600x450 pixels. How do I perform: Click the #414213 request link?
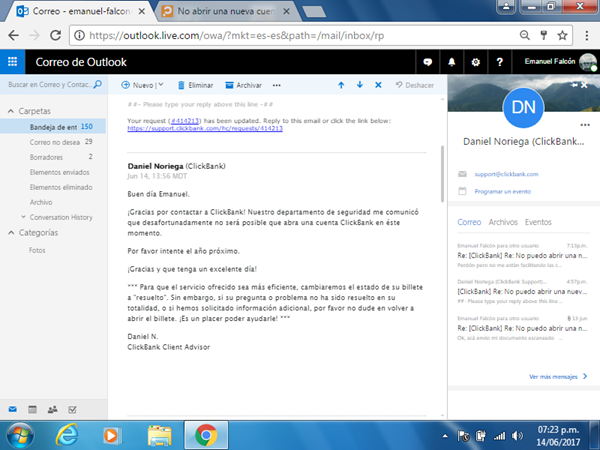click(x=185, y=121)
